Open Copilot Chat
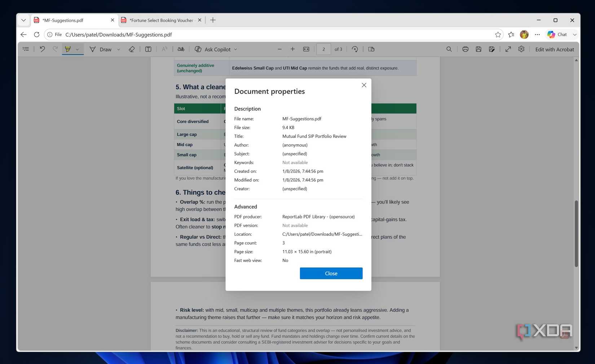Image resolution: width=595 pixels, height=364 pixels. [x=557, y=35]
